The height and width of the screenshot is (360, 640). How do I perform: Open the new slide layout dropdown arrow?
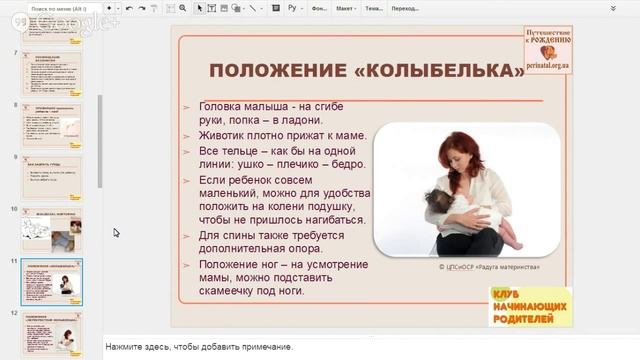coord(118,8)
